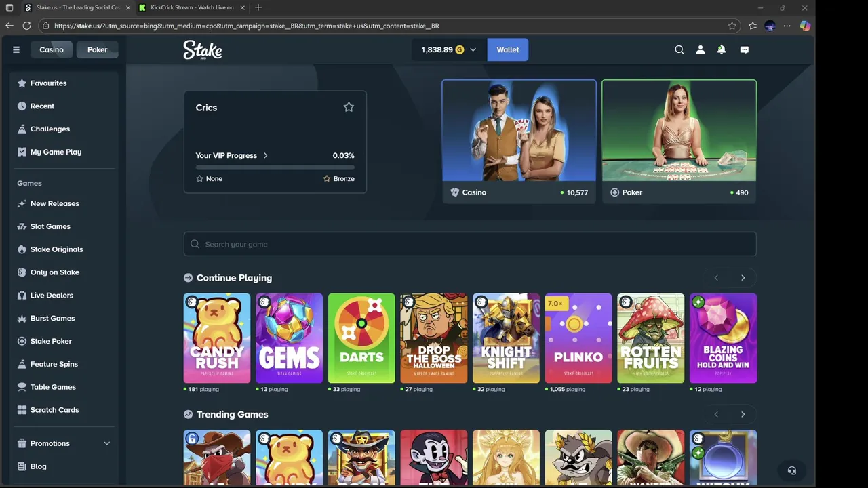
Task: Open browser favorites toolbar icon
Action: pos(753,26)
